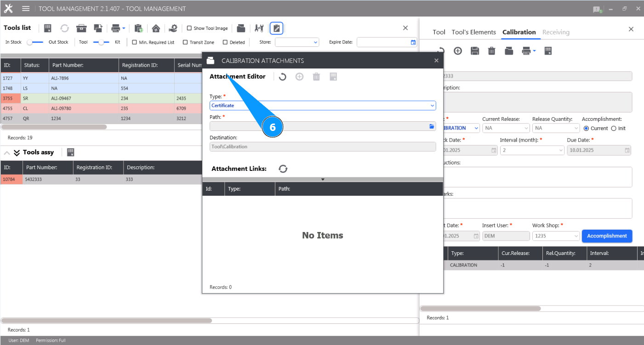
Task: Refresh the Tools list with the refresh icon
Action: (x=64, y=28)
